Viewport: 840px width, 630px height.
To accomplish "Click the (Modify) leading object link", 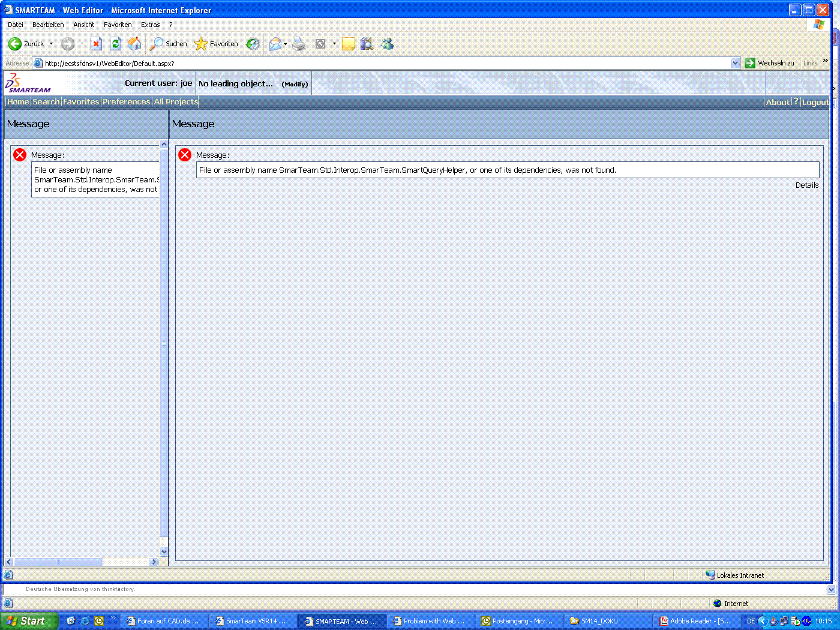I will point(295,84).
